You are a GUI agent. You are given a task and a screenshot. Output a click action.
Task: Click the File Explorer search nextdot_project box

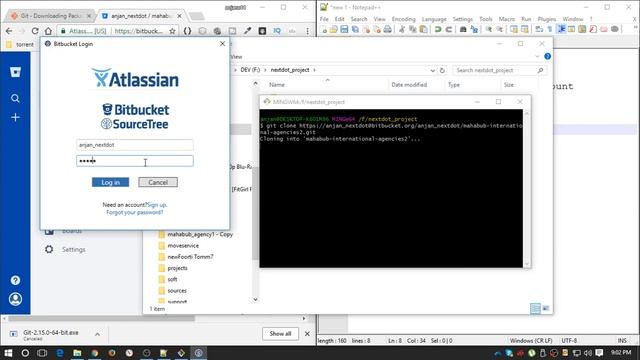pos(499,70)
